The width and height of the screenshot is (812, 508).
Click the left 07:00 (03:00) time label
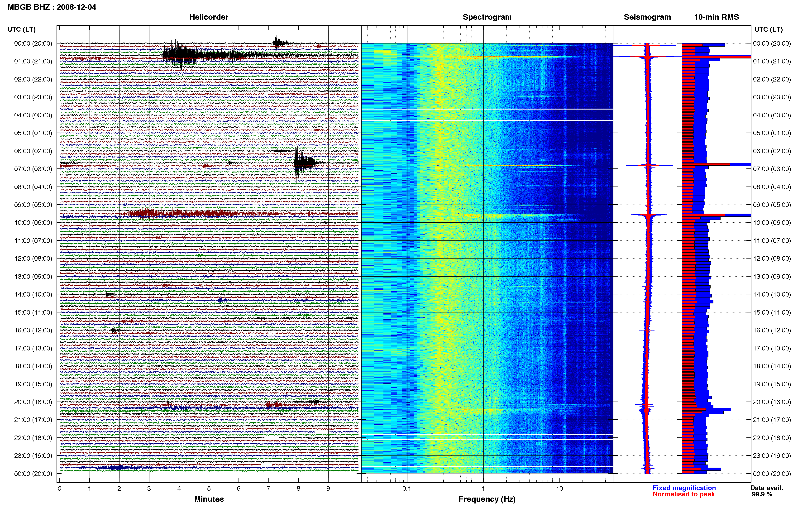click(33, 169)
